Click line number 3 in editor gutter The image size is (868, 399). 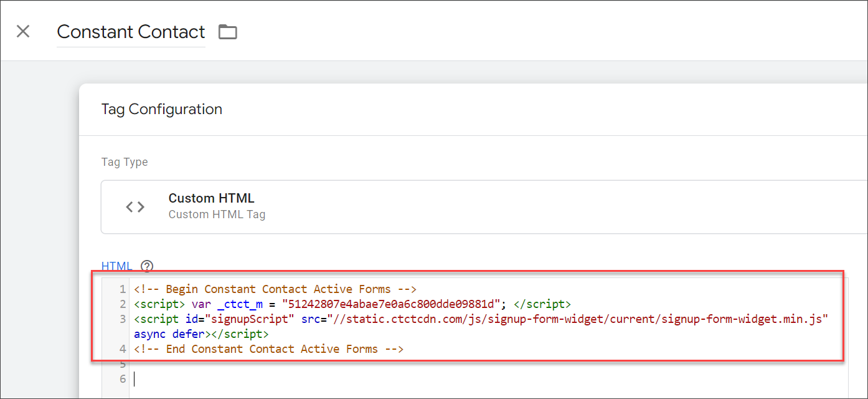123,319
